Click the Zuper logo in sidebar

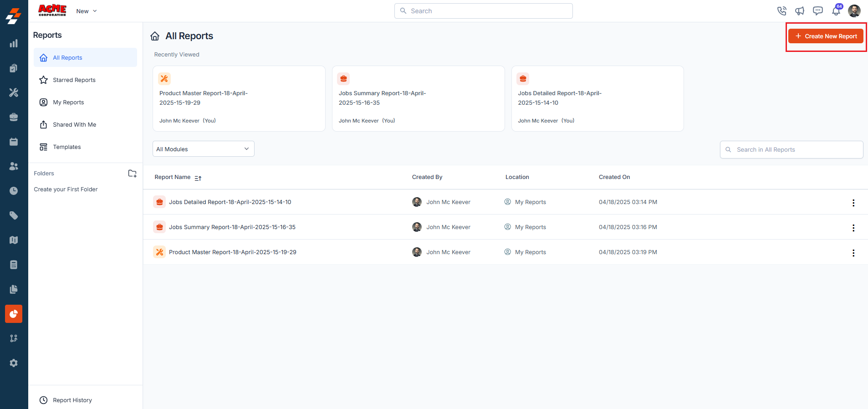click(x=14, y=16)
